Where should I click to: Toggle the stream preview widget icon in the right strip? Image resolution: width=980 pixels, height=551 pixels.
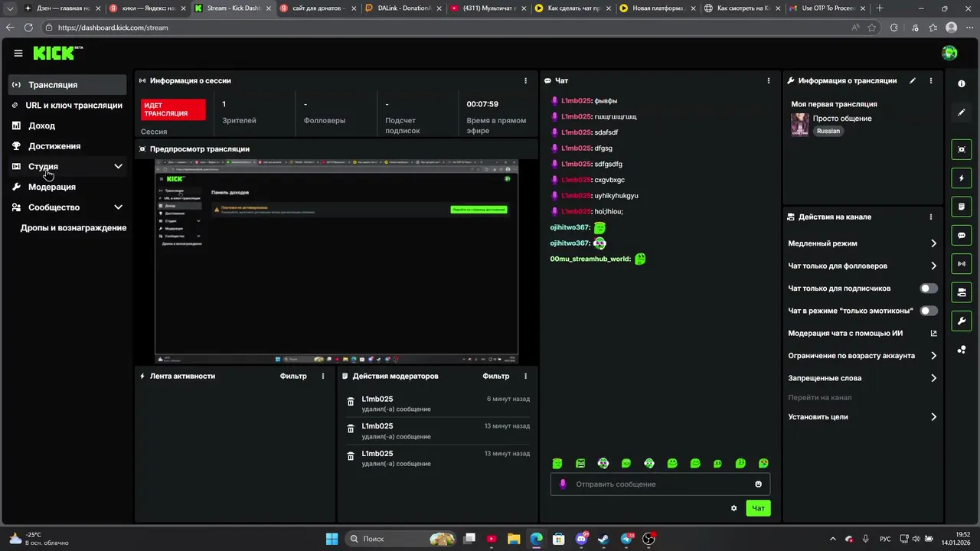[x=962, y=149]
